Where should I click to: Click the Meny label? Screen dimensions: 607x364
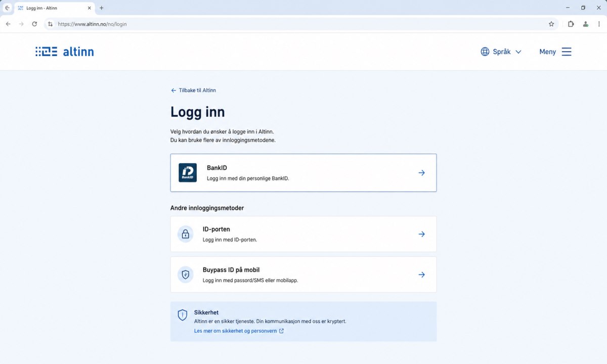coord(547,52)
